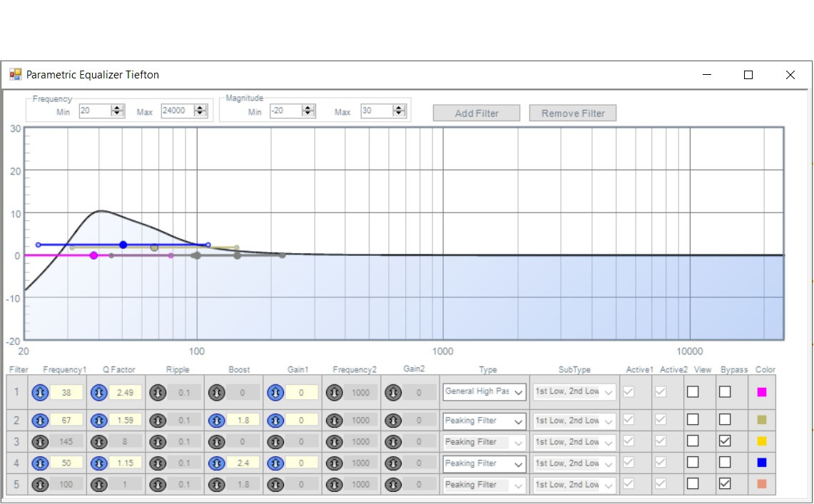
Task: Uncheck Bypass for filter 3
Action: pos(725,441)
